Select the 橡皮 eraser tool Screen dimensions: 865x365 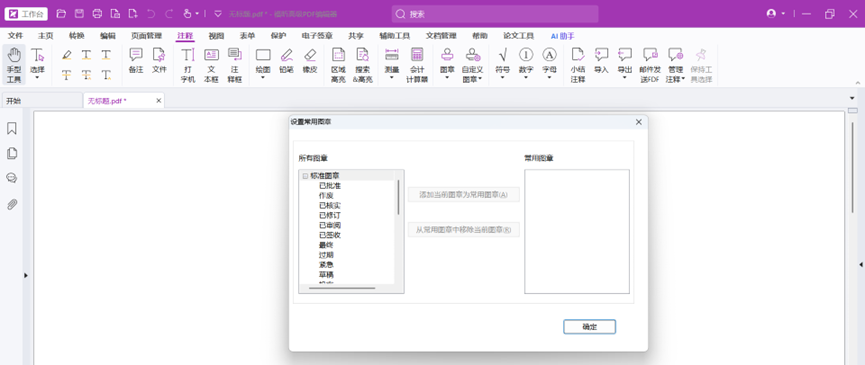[x=310, y=61]
